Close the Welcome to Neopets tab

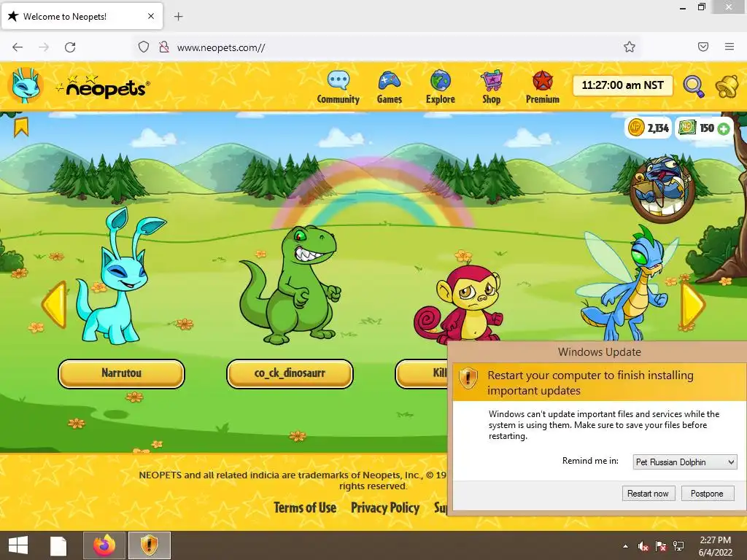tap(151, 16)
